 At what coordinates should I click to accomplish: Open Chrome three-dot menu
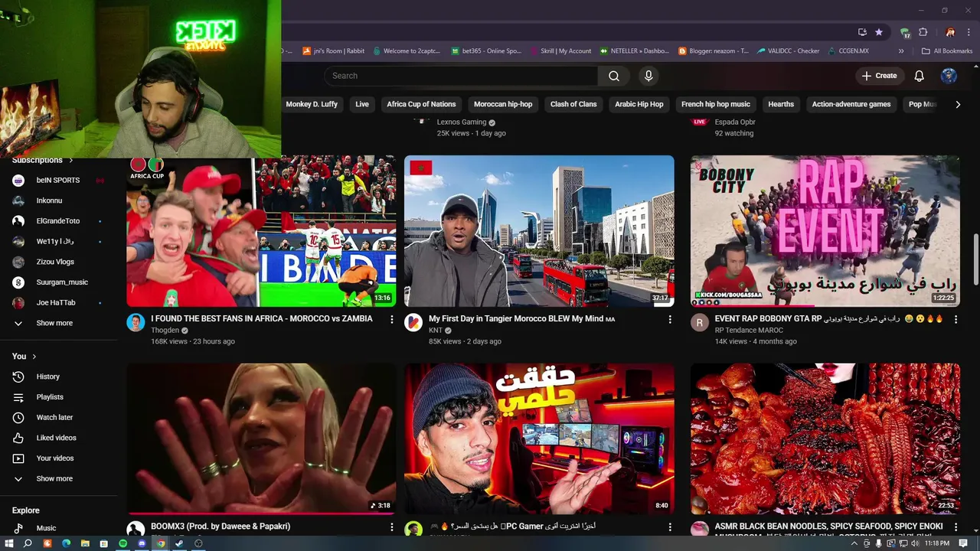[x=969, y=32]
